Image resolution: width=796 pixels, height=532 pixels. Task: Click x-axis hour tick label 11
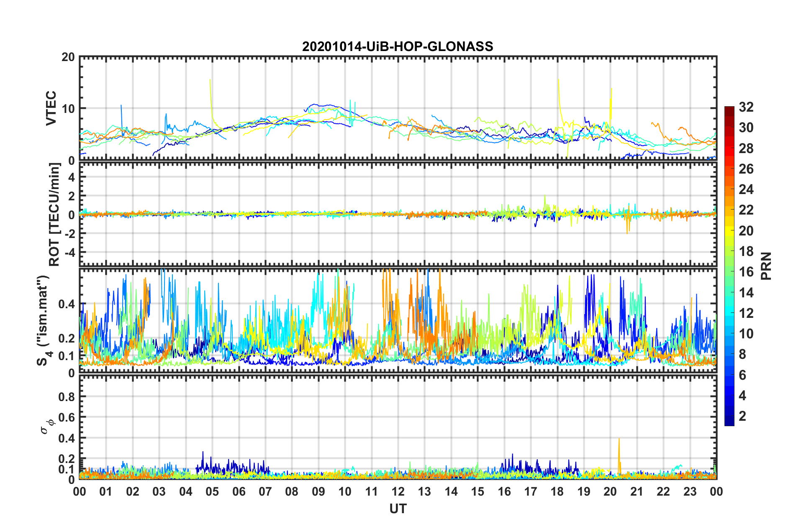[372, 491]
